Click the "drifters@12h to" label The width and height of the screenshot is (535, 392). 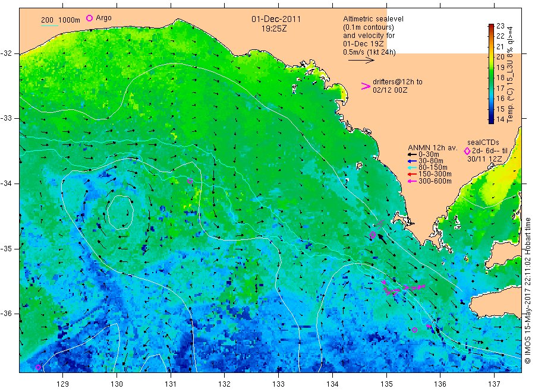[398, 82]
